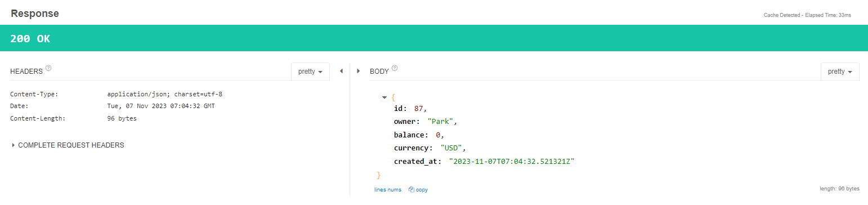Screen dimensions: 868x205
Task: Select the 96 bytes header value
Action: (122, 118)
